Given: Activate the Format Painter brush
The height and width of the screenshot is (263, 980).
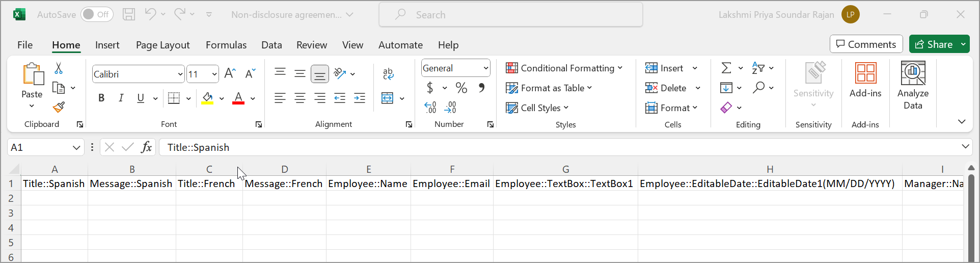Looking at the screenshot, I should 59,107.
